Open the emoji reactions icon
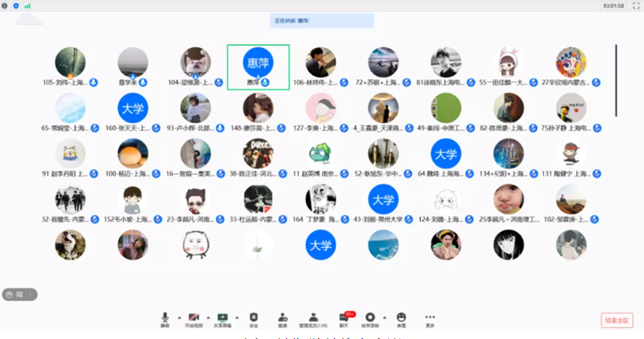 point(401,318)
